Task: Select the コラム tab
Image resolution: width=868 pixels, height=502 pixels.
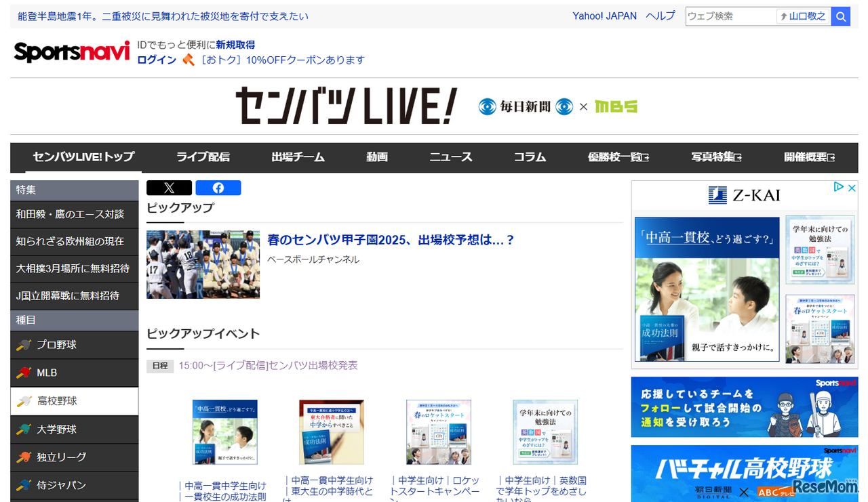Action: pyautogui.click(x=530, y=157)
